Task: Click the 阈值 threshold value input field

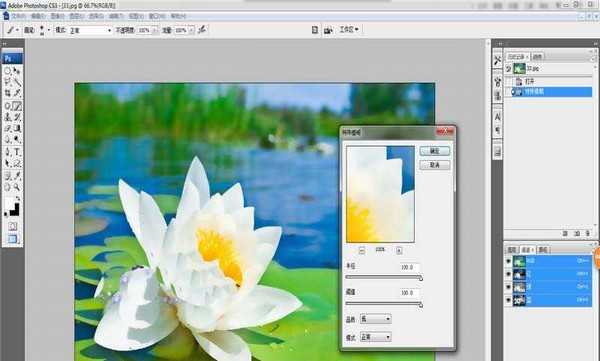Action: point(409,293)
